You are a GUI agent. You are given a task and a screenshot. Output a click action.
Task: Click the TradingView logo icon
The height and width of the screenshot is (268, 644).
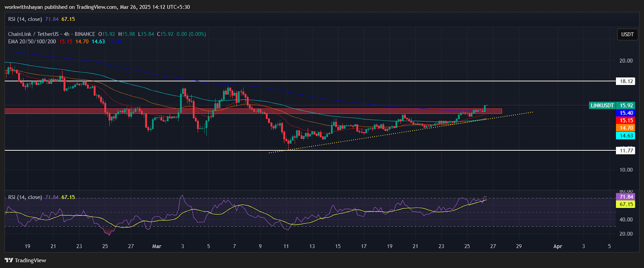click(9, 260)
